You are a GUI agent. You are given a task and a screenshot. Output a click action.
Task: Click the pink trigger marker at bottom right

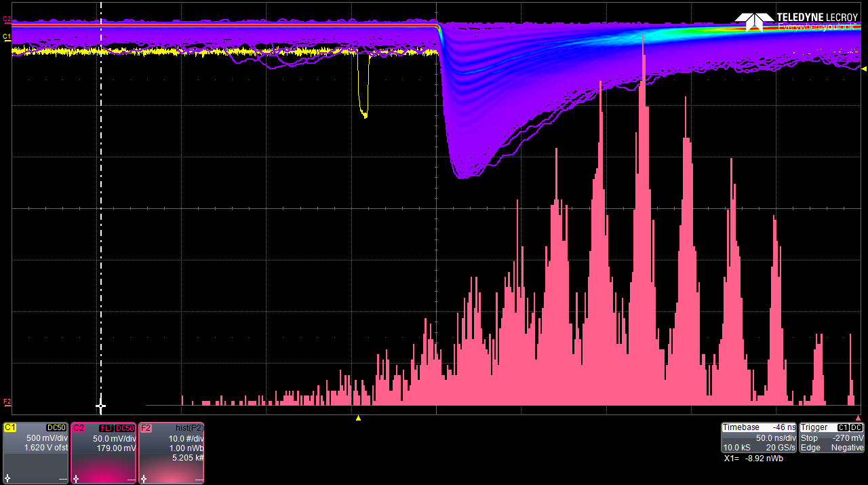[x=858, y=418]
